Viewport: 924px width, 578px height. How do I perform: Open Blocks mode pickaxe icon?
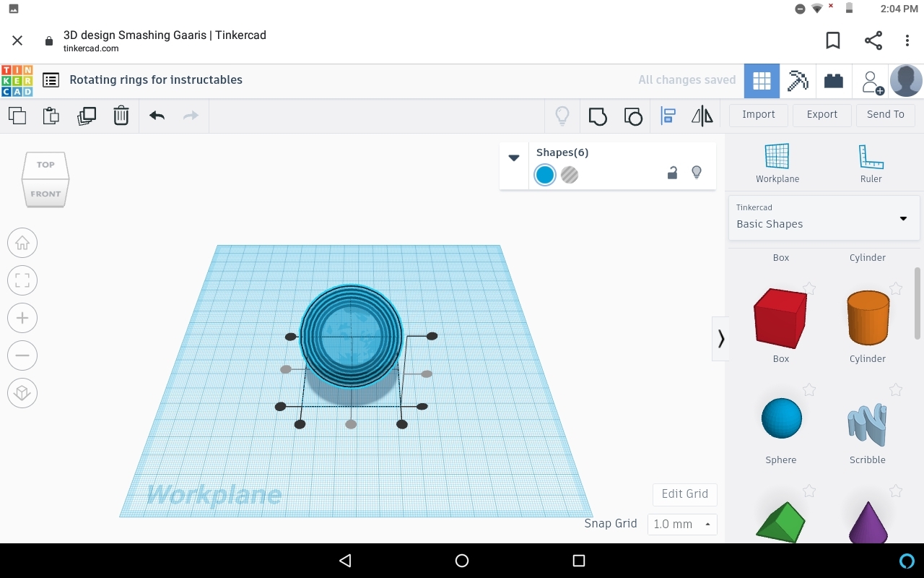point(798,81)
